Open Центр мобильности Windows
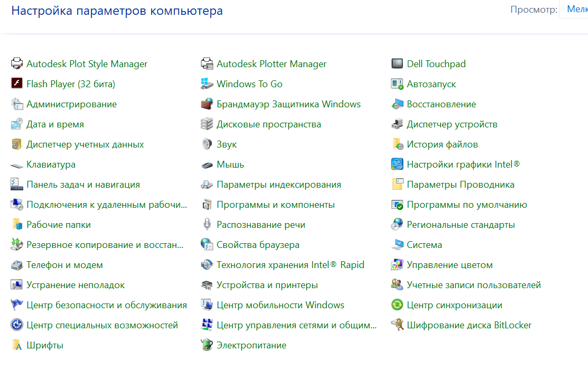This screenshot has width=588, height=378. 280,305
